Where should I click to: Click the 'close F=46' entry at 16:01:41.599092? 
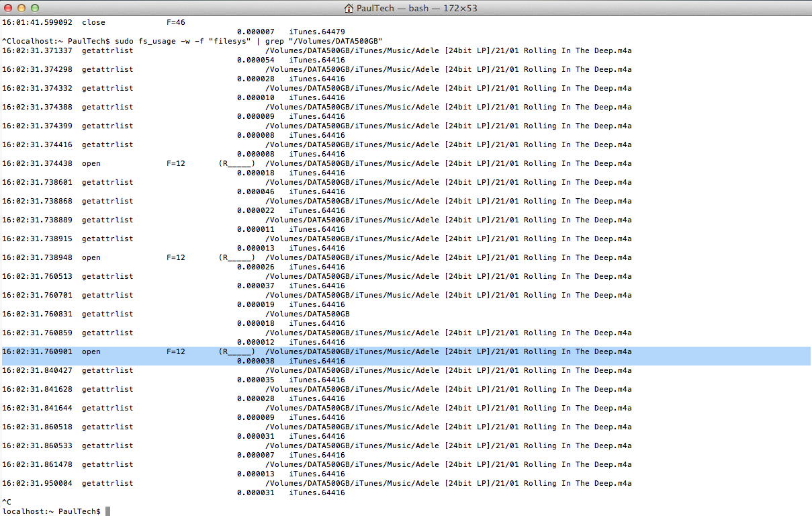(x=93, y=22)
